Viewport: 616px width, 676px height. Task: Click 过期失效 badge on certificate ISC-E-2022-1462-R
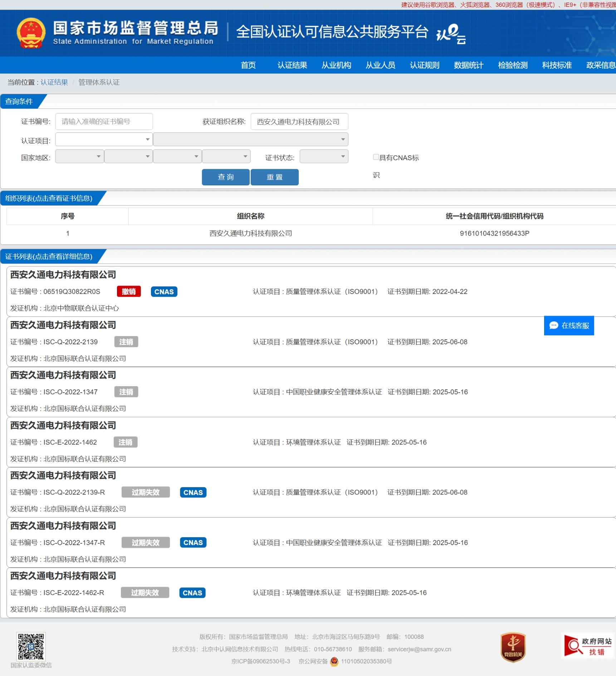[145, 593]
